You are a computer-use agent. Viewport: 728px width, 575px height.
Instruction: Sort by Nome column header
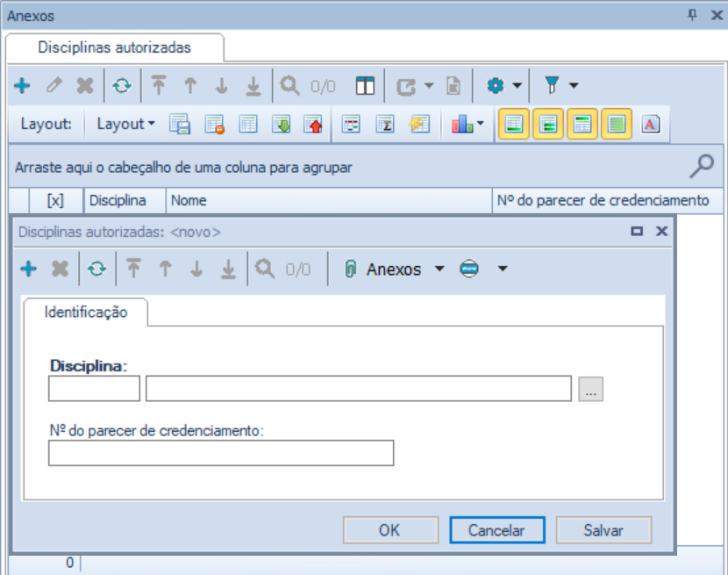click(x=329, y=200)
